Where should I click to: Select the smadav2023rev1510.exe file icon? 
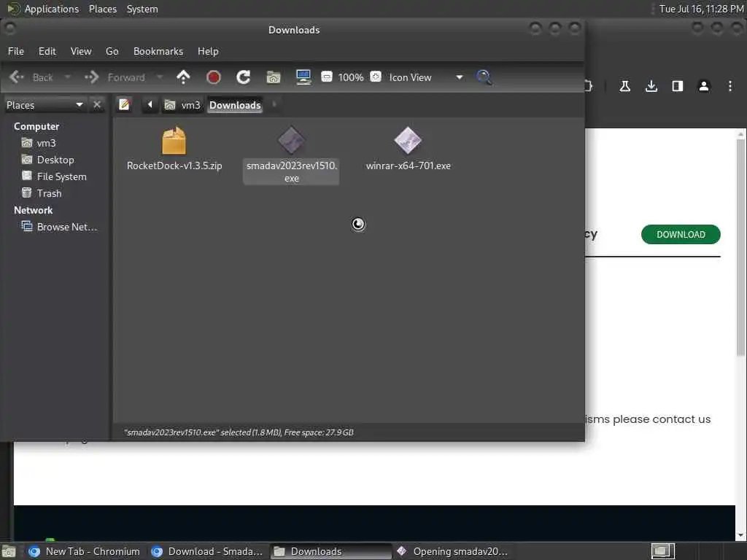point(291,141)
